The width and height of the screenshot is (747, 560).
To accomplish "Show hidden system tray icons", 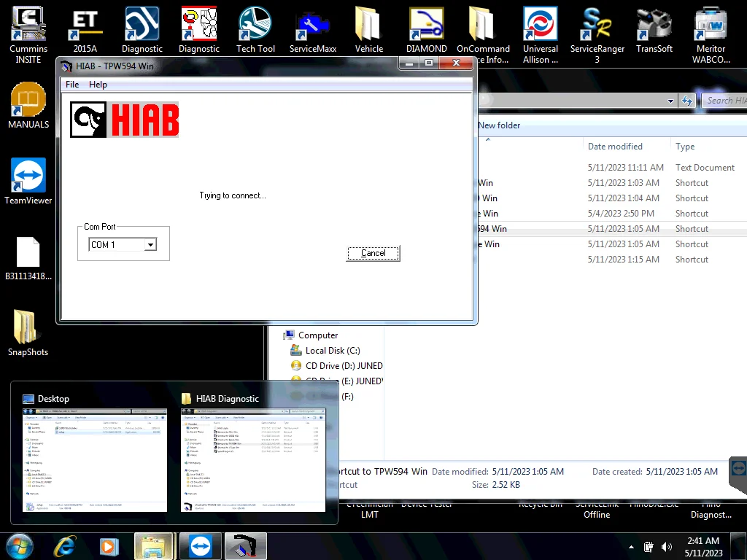I will (x=631, y=546).
